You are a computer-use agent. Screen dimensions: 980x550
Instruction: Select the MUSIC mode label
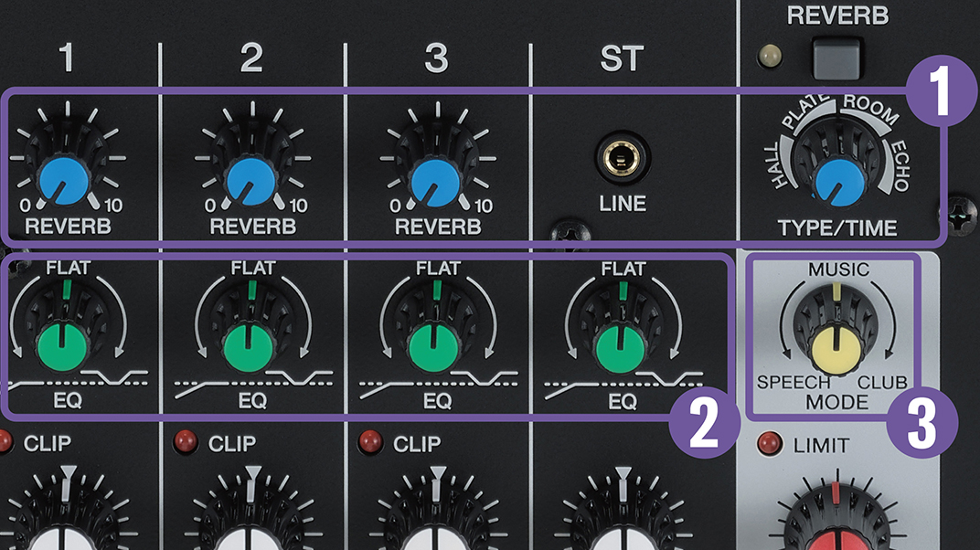[838, 270]
